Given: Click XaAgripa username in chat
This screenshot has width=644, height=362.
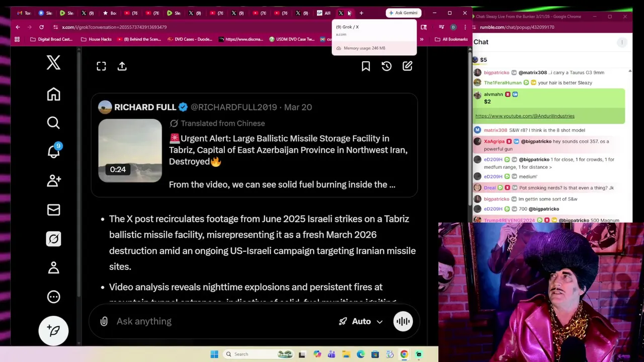Looking at the screenshot, I should (x=494, y=141).
